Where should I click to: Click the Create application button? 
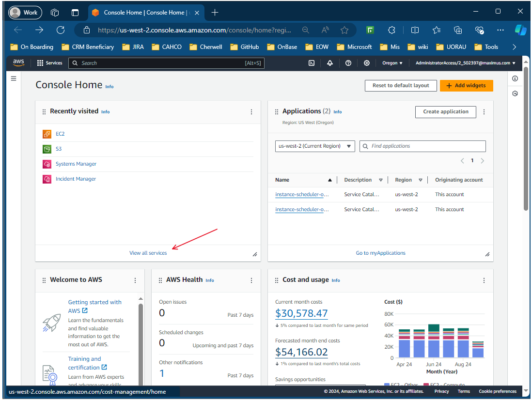445,112
